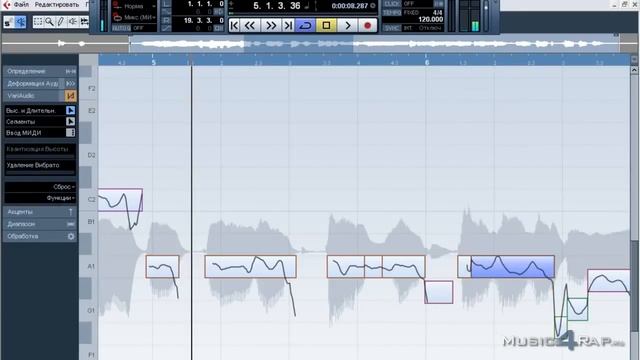Open the Определение inspector tab
The image size is (640, 360).
(x=40, y=71)
